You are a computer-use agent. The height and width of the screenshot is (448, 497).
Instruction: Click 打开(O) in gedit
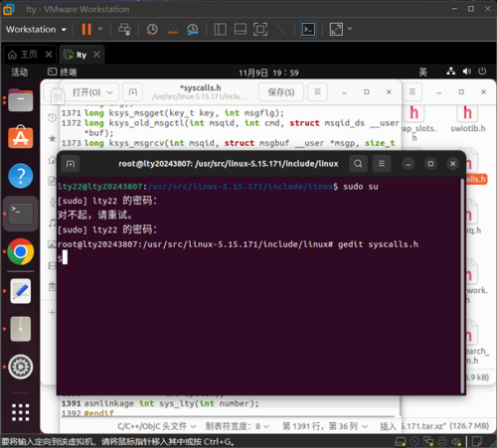pos(86,92)
